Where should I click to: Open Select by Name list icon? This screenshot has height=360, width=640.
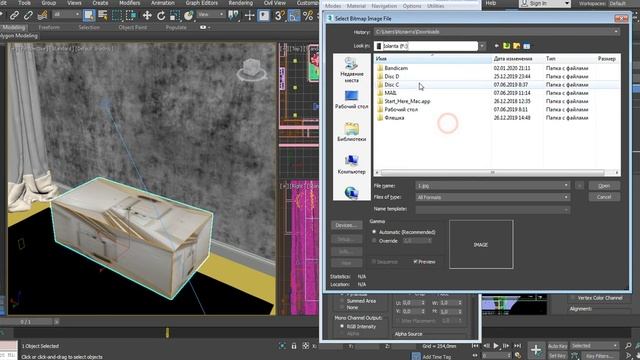(x=103, y=16)
